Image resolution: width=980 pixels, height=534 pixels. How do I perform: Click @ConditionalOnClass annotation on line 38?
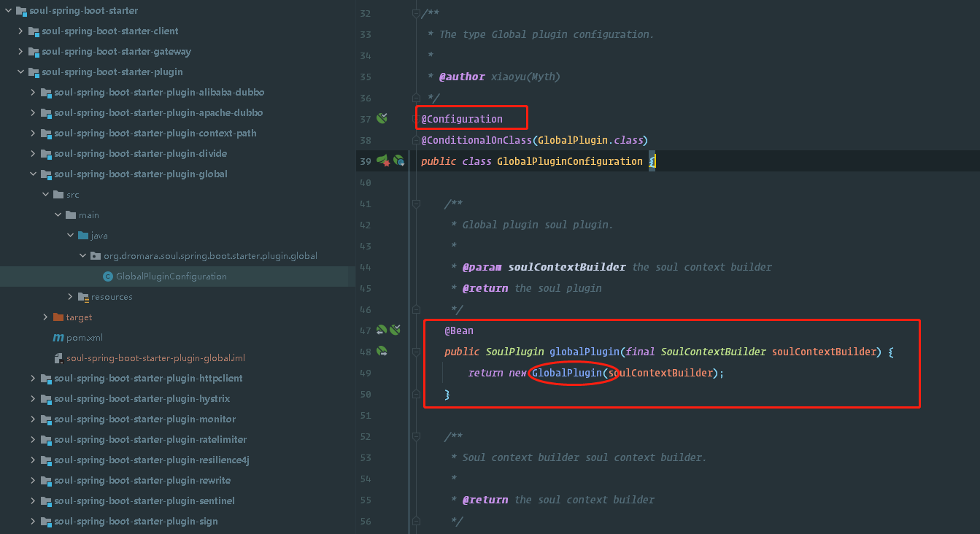[x=477, y=140]
